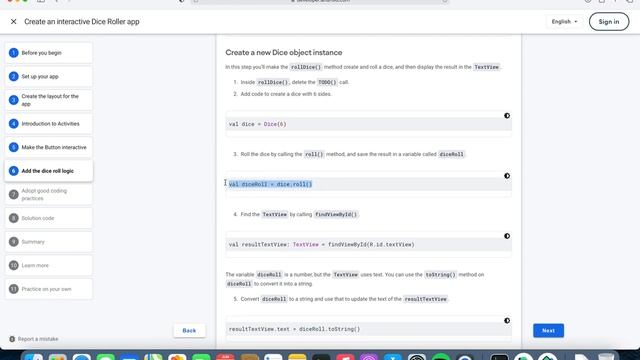Click the bug icon beside Report a mistake
The image size is (640, 360).
[x=12, y=339]
